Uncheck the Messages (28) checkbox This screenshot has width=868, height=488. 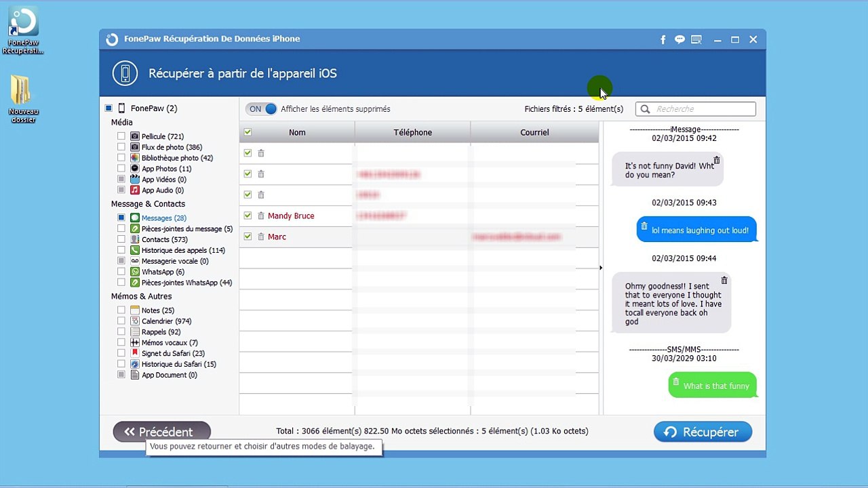click(121, 218)
